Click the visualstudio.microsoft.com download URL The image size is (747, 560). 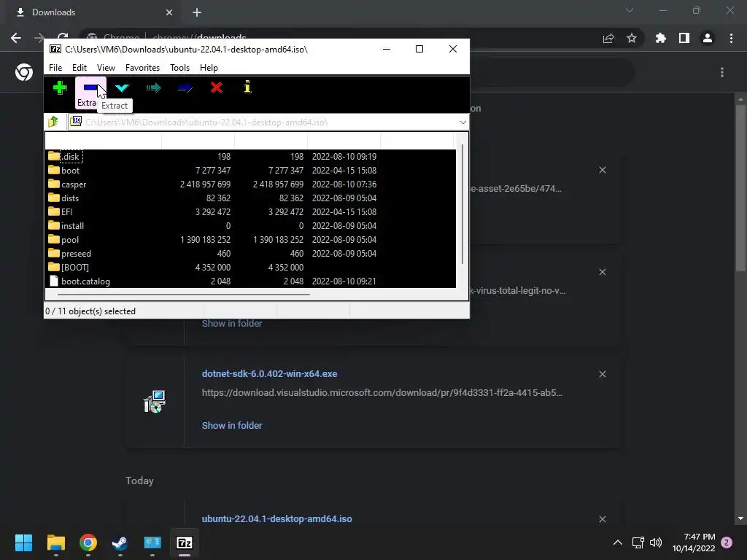[382, 393]
